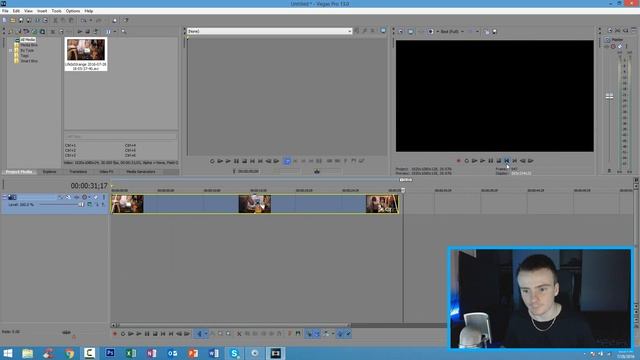The width and height of the screenshot is (640, 360).
Task: Switch to the Explorer tab
Action: point(49,172)
